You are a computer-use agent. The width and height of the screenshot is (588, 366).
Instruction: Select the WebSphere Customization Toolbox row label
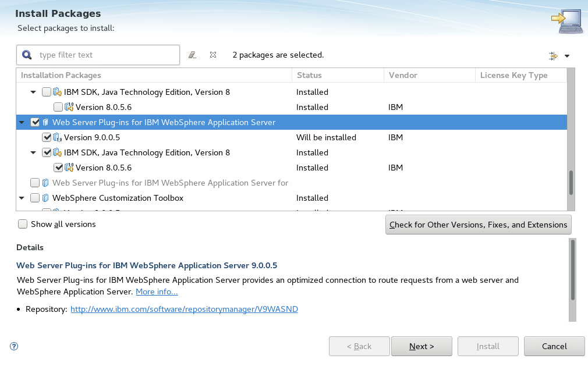pos(118,198)
